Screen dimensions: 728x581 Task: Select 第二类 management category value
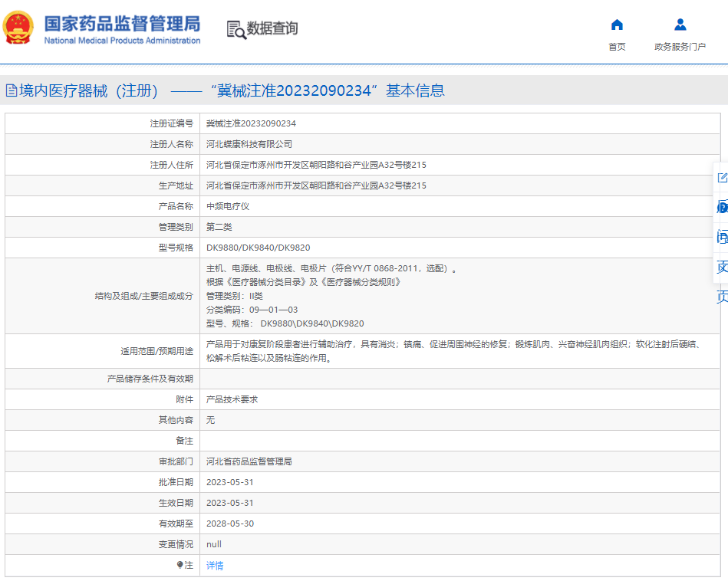pyautogui.click(x=219, y=227)
